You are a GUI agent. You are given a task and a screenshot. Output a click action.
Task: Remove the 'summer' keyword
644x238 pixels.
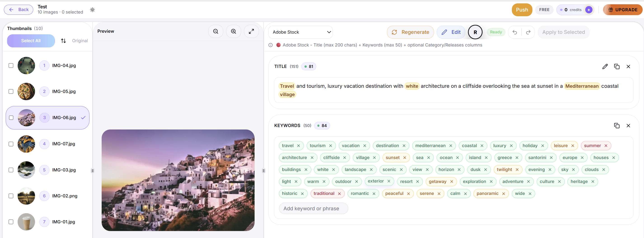[606, 146]
